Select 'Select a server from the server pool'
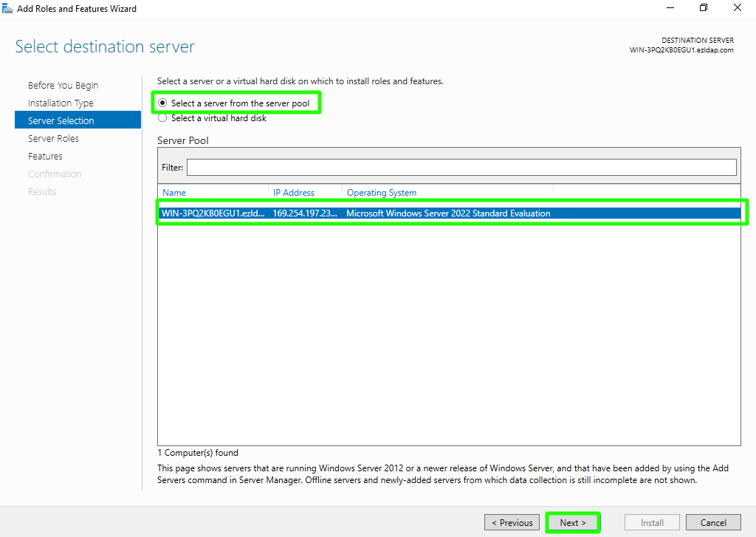Viewport: 756px width, 537px height. pos(162,103)
